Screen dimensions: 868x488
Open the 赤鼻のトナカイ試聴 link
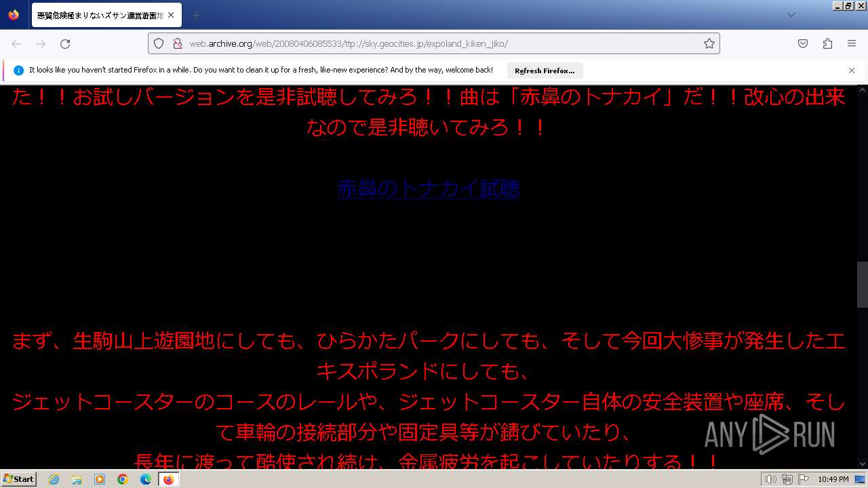pyautogui.click(x=429, y=188)
